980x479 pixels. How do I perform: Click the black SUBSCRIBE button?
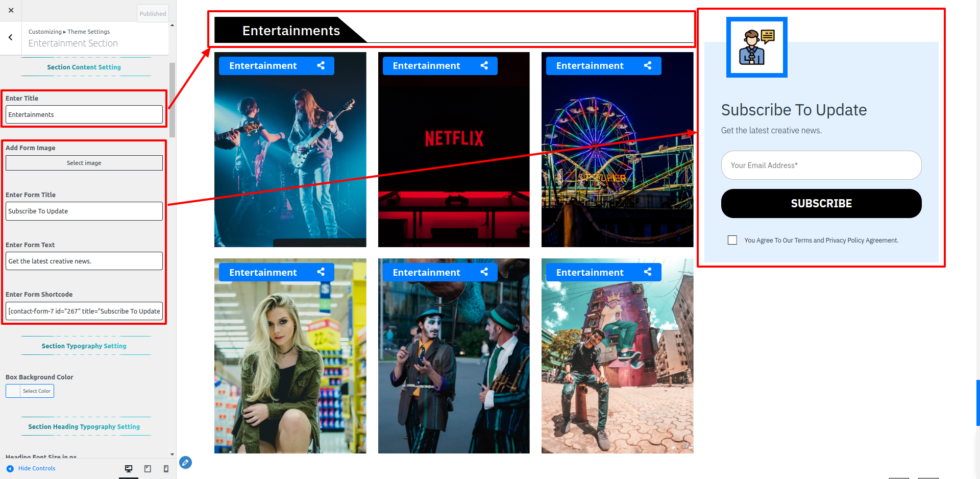point(821,203)
